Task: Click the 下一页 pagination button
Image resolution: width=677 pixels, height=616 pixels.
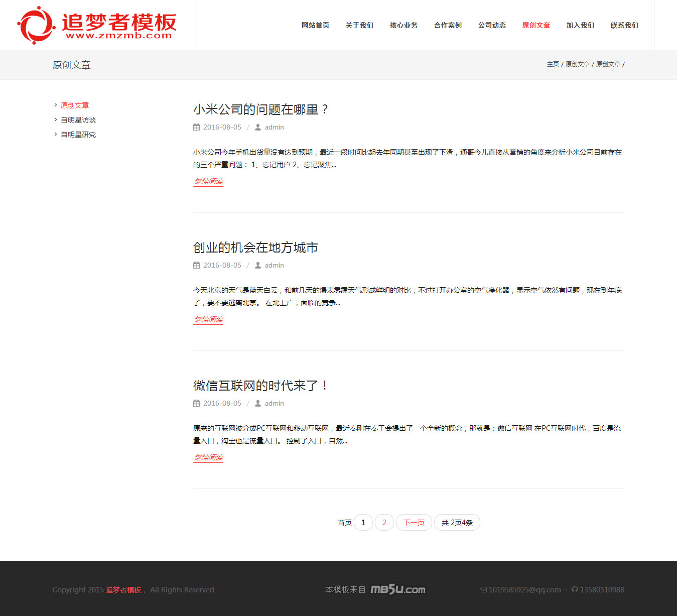Action: pyautogui.click(x=414, y=523)
